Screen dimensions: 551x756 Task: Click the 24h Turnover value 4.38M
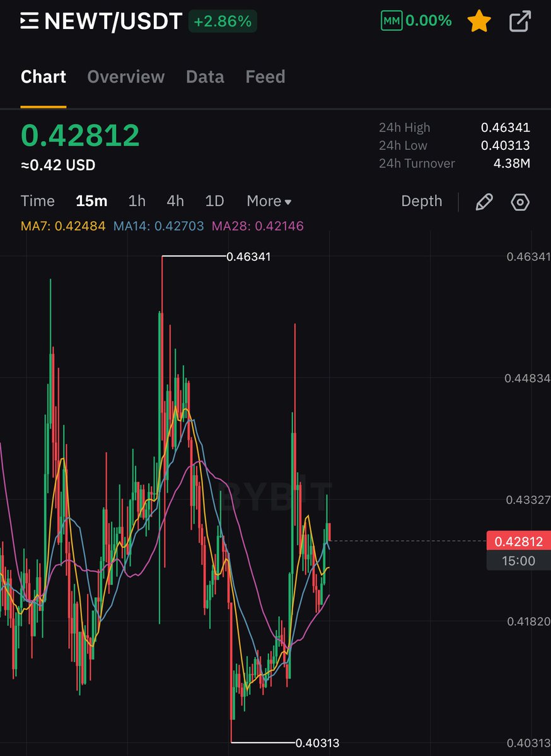pyautogui.click(x=511, y=164)
